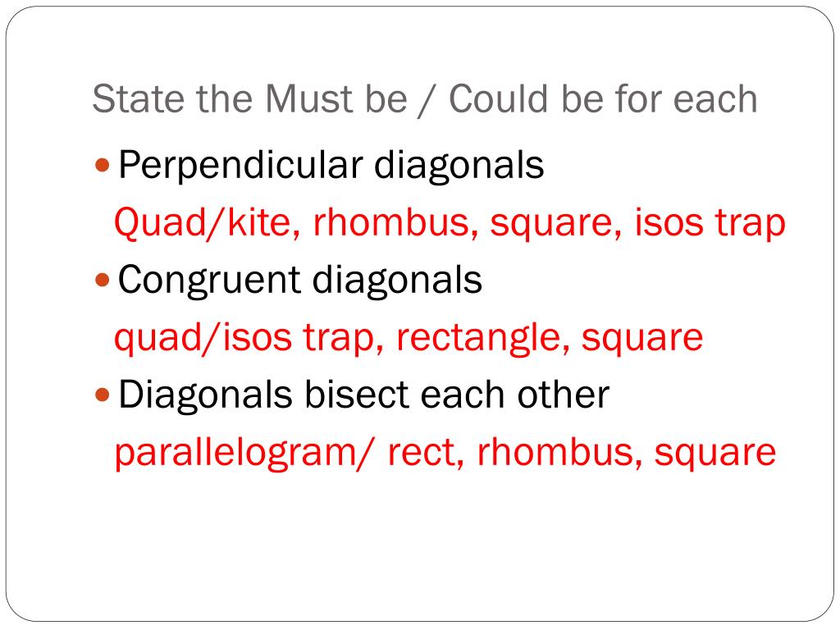The width and height of the screenshot is (840, 630).
Task: Click the slide title 'State the Must be'
Action: pyautogui.click(x=249, y=99)
